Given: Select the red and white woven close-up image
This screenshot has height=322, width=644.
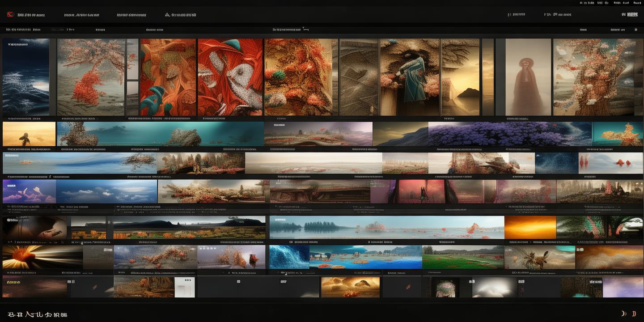Looking at the screenshot, I should click(230, 77).
